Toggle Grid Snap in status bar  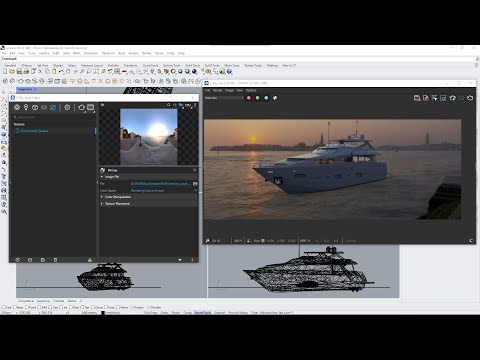[x=150, y=313]
